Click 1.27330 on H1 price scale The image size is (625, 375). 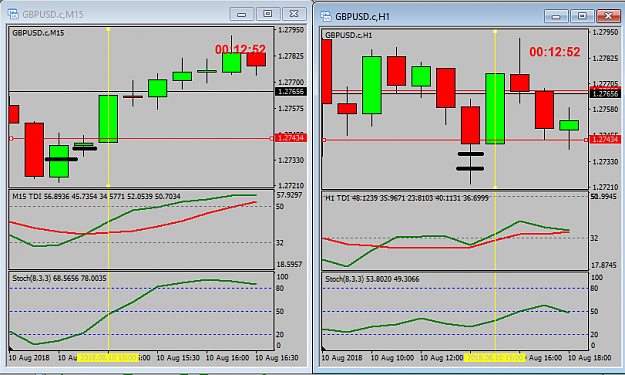605,162
